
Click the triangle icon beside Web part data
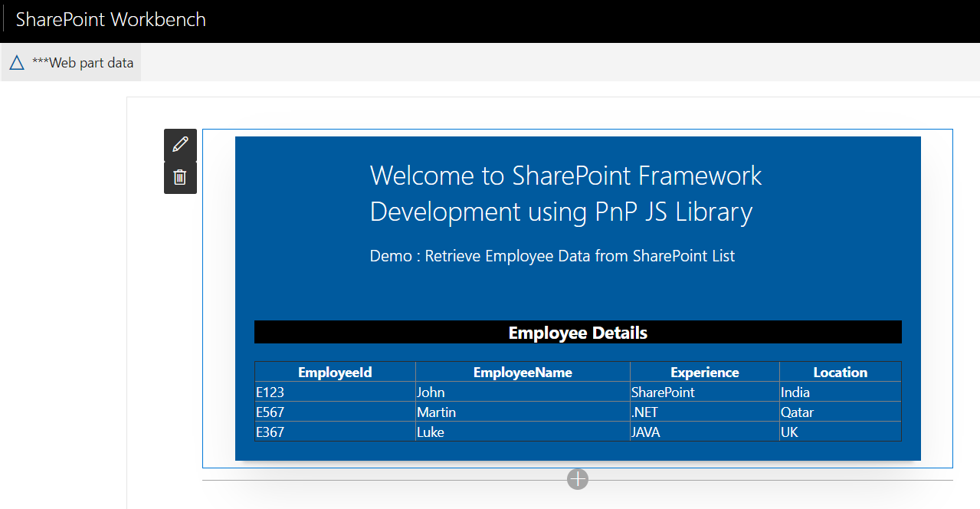17,63
